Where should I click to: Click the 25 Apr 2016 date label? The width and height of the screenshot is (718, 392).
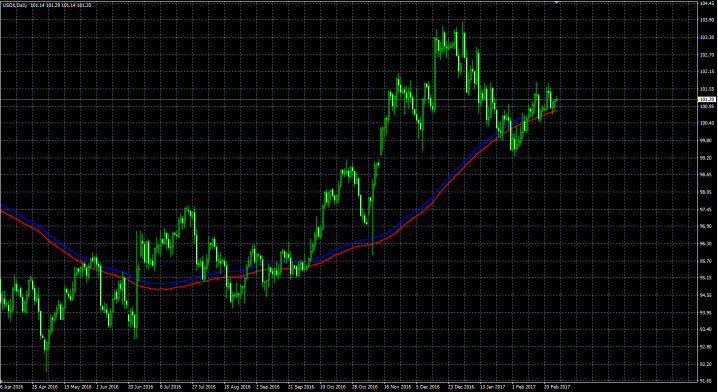coord(44,387)
